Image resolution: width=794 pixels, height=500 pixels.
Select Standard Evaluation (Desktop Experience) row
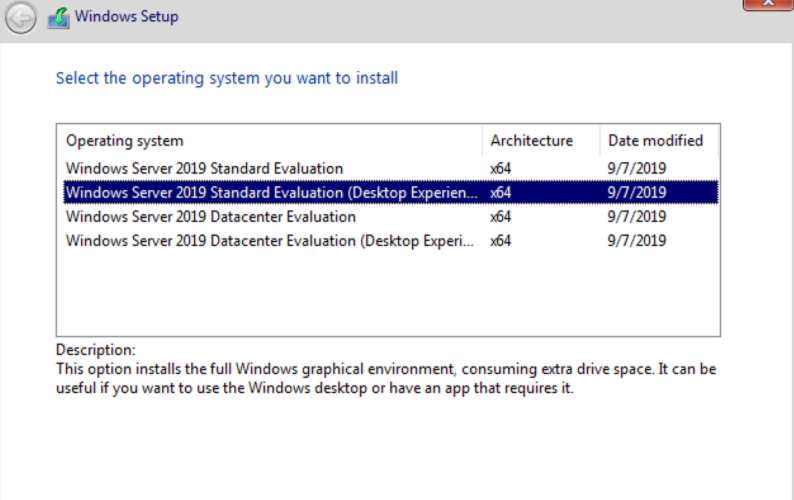click(x=390, y=193)
